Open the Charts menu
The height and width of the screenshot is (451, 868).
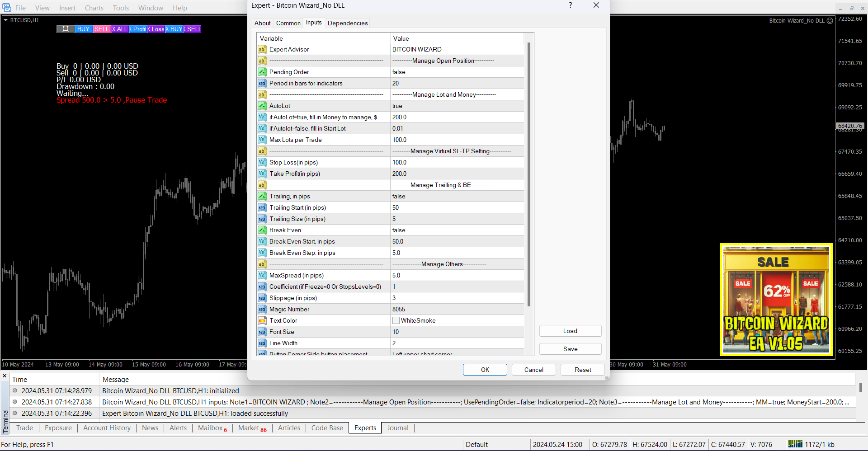(x=94, y=8)
